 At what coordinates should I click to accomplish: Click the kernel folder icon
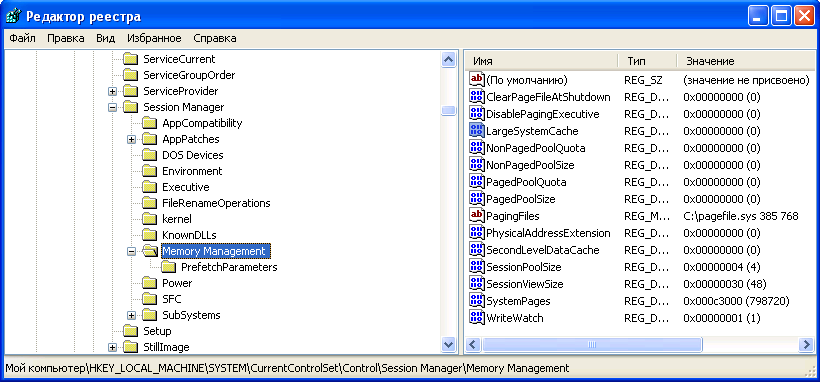[150, 219]
